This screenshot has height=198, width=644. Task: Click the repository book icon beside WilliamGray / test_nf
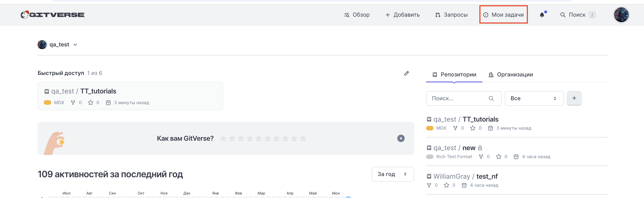pos(429,176)
